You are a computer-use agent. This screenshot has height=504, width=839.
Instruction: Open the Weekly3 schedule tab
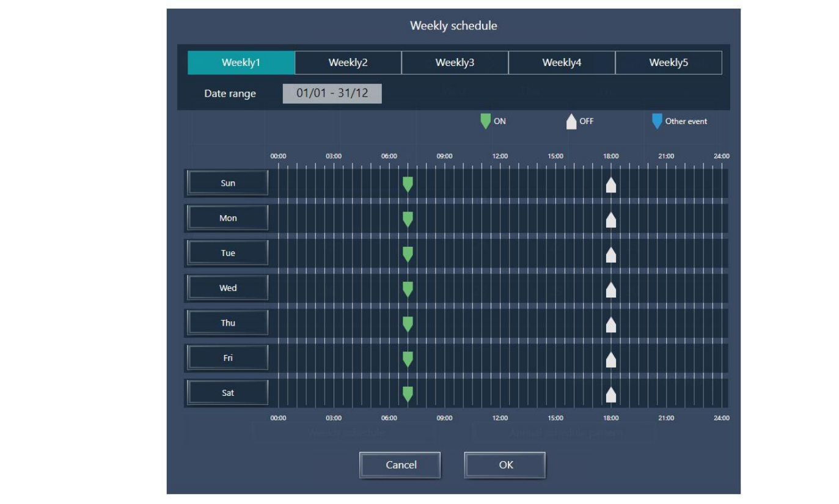[x=455, y=62]
